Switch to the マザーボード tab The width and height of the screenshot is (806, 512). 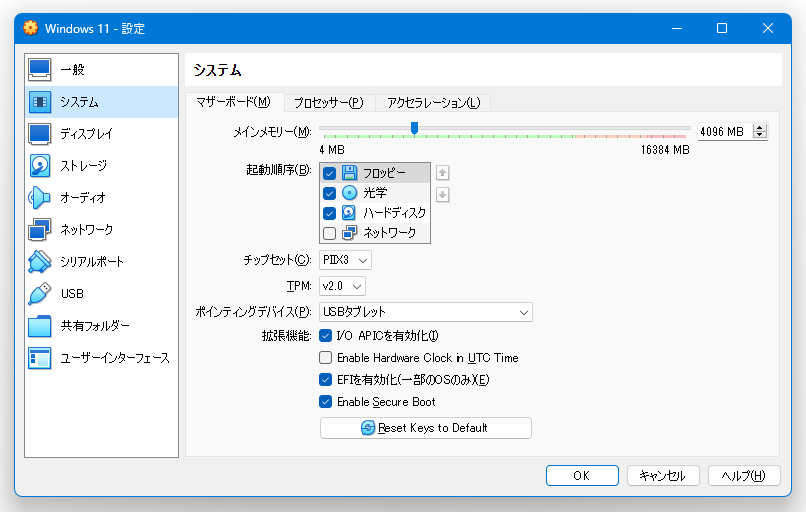[x=233, y=102]
